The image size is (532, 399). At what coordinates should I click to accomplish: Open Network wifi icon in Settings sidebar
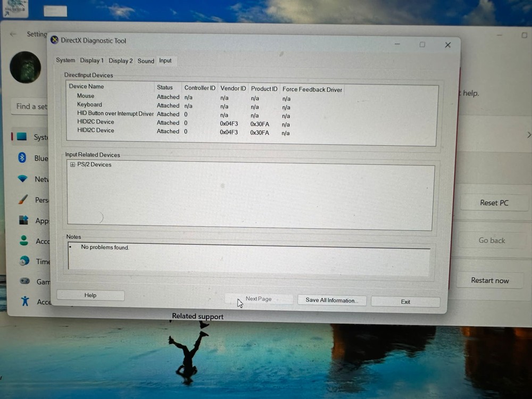(23, 178)
